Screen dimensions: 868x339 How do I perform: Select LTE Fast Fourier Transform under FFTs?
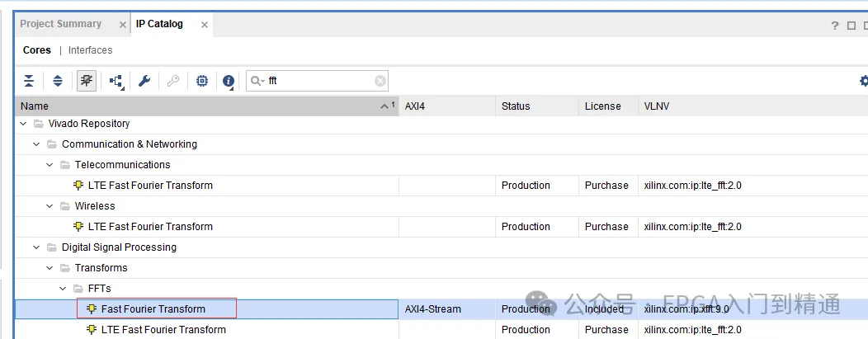tap(441, 330)
